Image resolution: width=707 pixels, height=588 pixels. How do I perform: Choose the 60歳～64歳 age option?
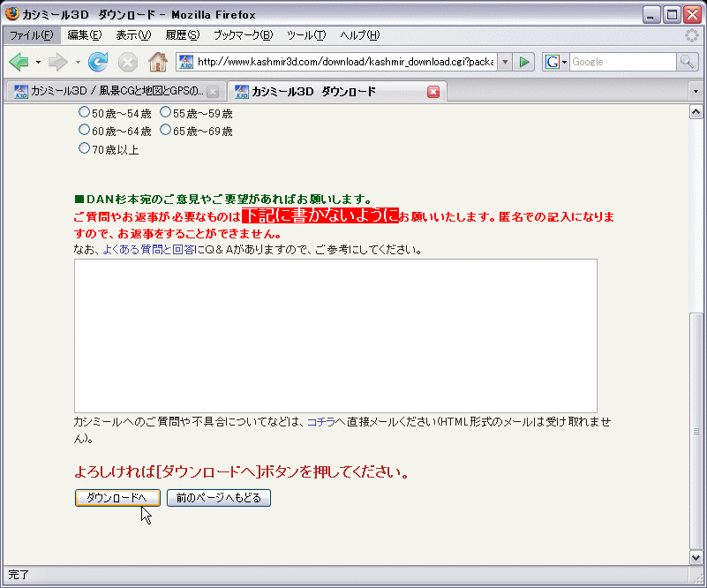pos(84,130)
